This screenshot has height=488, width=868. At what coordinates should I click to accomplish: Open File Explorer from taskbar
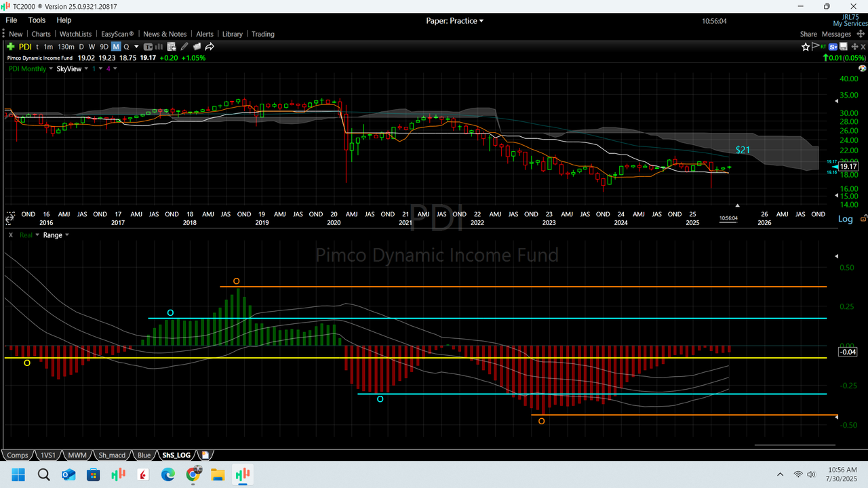[218, 474]
